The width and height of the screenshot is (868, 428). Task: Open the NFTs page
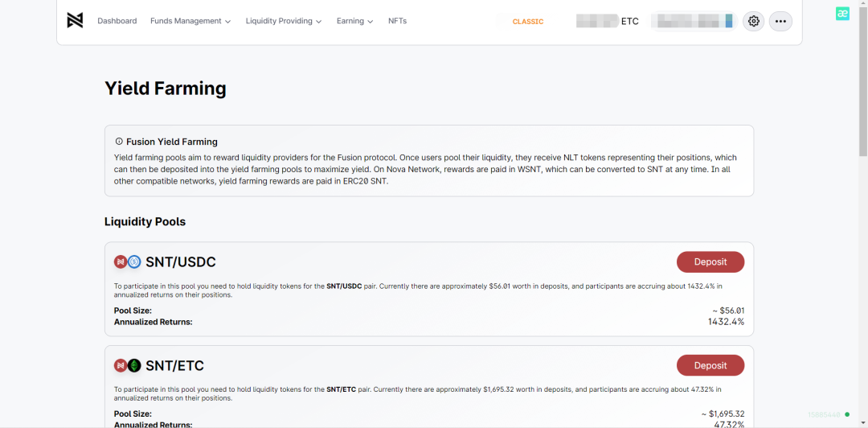click(397, 21)
